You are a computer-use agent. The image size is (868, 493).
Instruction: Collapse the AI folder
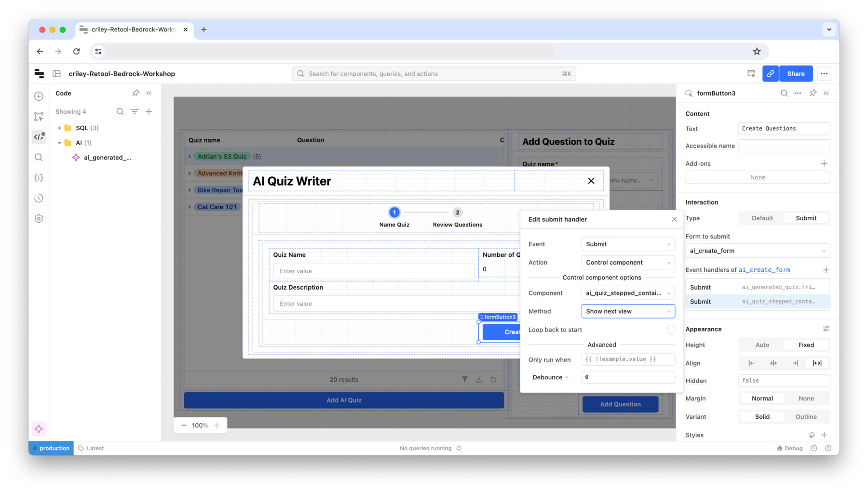tap(59, 143)
